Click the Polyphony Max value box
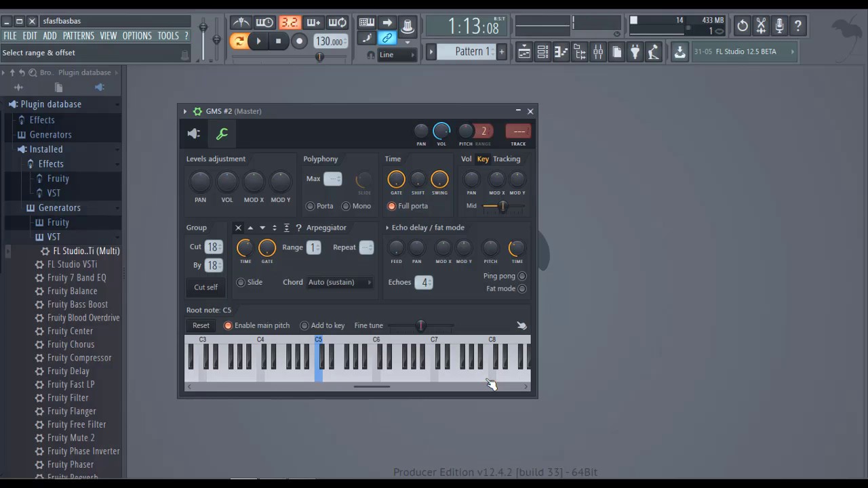The height and width of the screenshot is (488, 868). pyautogui.click(x=333, y=179)
